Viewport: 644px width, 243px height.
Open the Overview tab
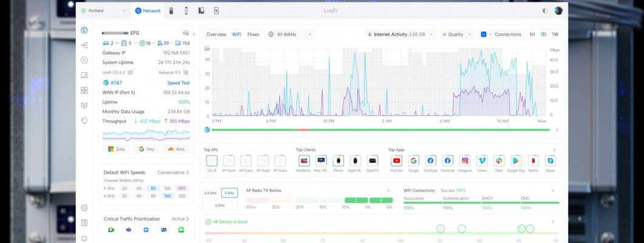[216, 35]
